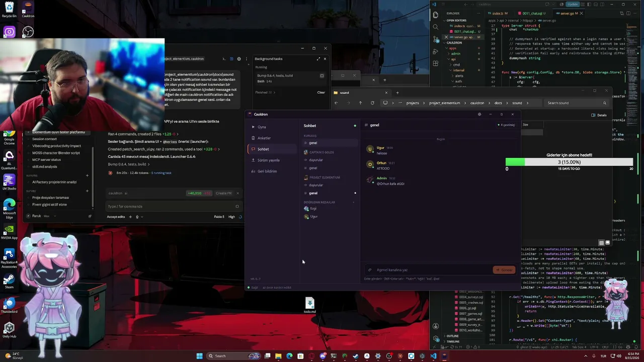Open todo.md file on desktop
Image resolution: width=644 pixels, height=362 pixels.
[x=309, y=305]
